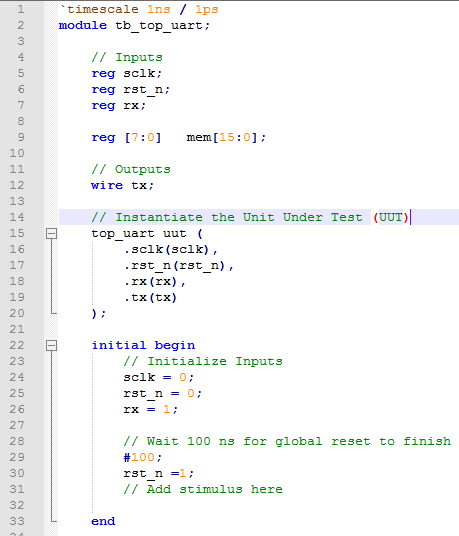
Task: Collapse the top_uart uut instantiation block
Action: point(51,233)
